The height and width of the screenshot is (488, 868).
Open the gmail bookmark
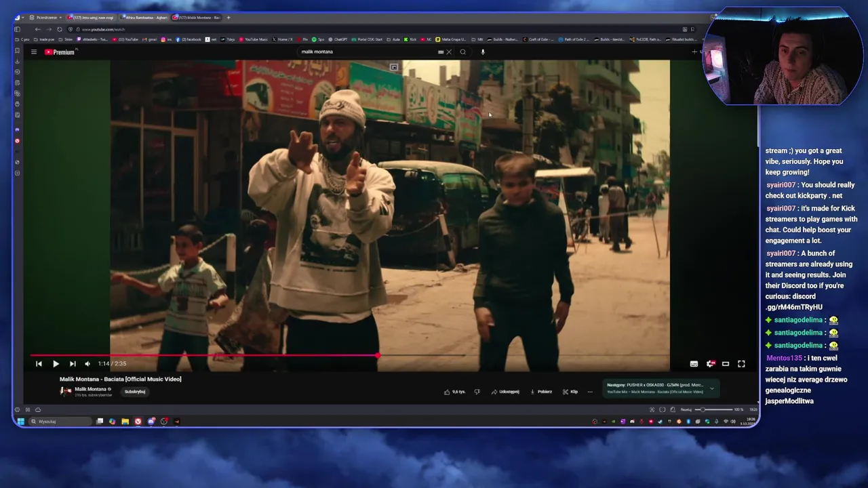151,39
